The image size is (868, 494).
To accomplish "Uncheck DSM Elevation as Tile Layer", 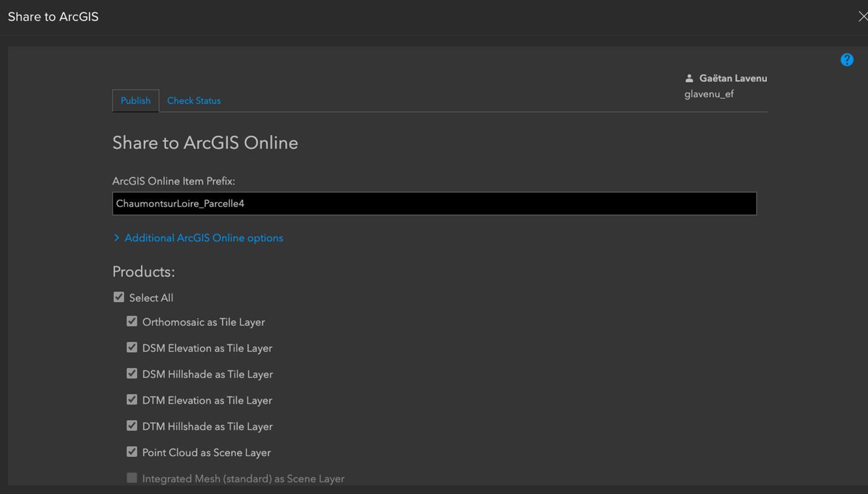I will [x=132, y=347].
